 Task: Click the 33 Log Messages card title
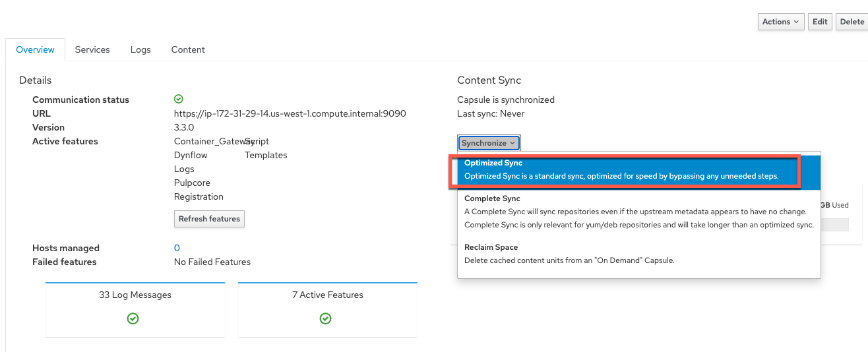(135, 295)
